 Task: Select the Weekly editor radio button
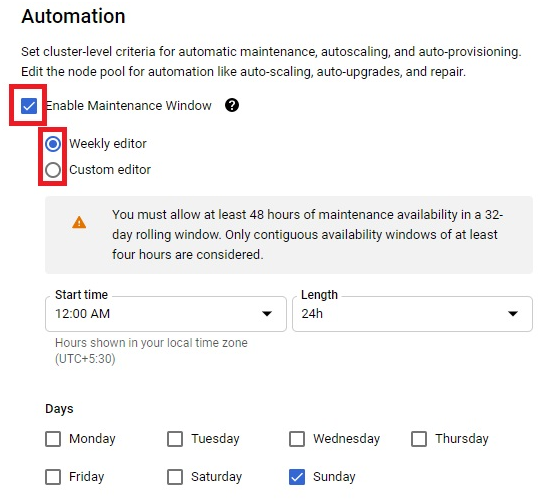click(x=53, y=144)
